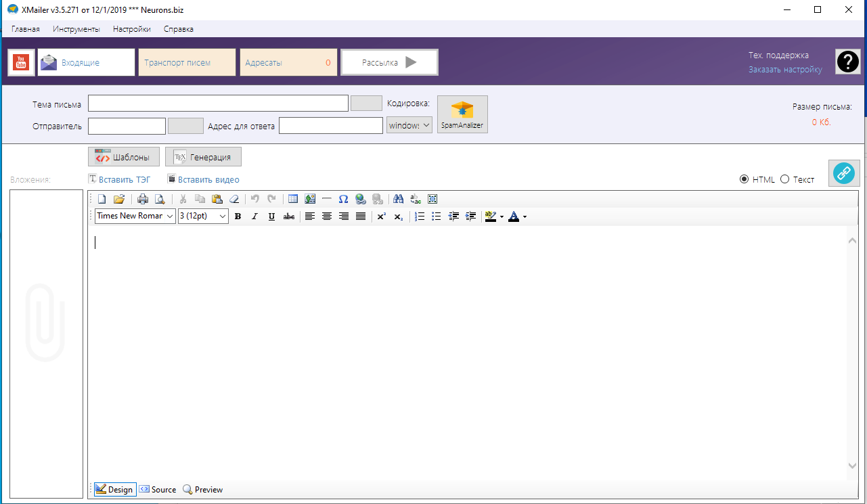Open the SpamAnalizer tool
Viewport: 867px width, 504px height.
coord(462,114)
